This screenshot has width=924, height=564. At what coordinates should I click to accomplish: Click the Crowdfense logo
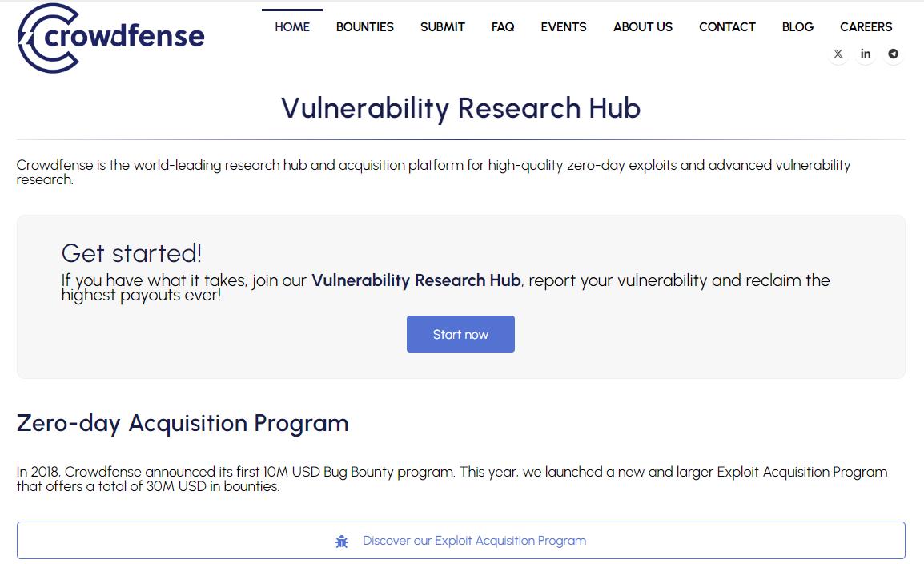(110, 38)
